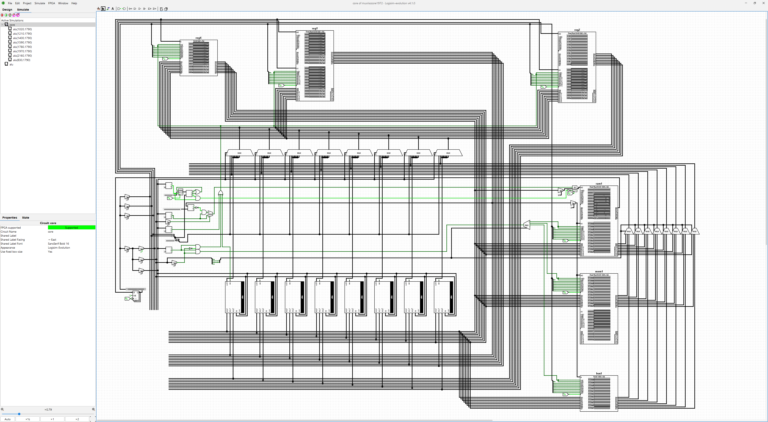Click the Circuit Name value field

(72, 231)
